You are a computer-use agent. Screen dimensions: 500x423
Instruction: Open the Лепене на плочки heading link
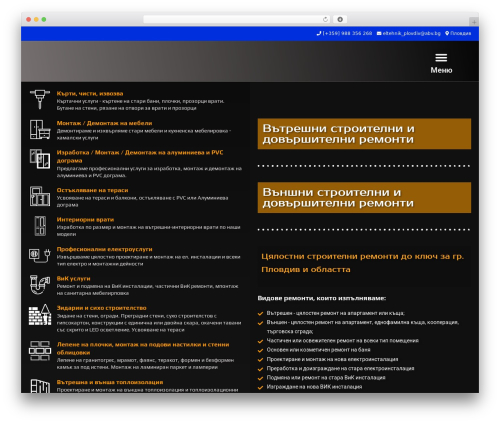point(143,348)
